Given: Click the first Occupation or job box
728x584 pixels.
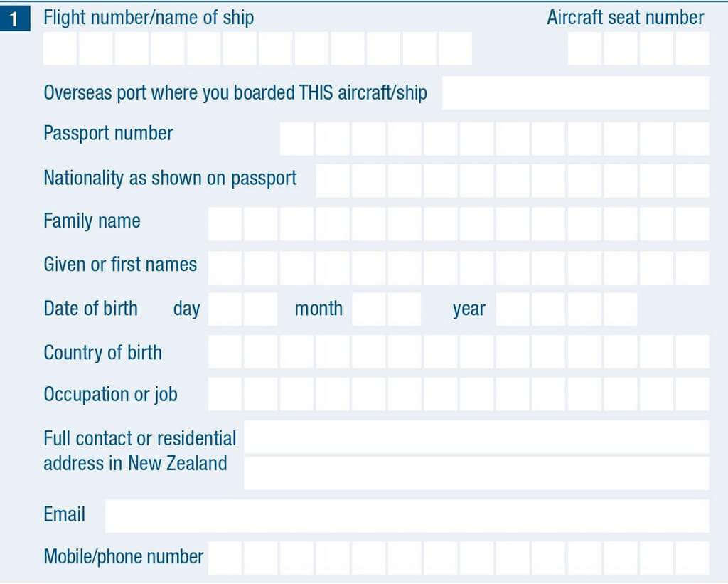Looking at the screenshot, I should 225,394.
